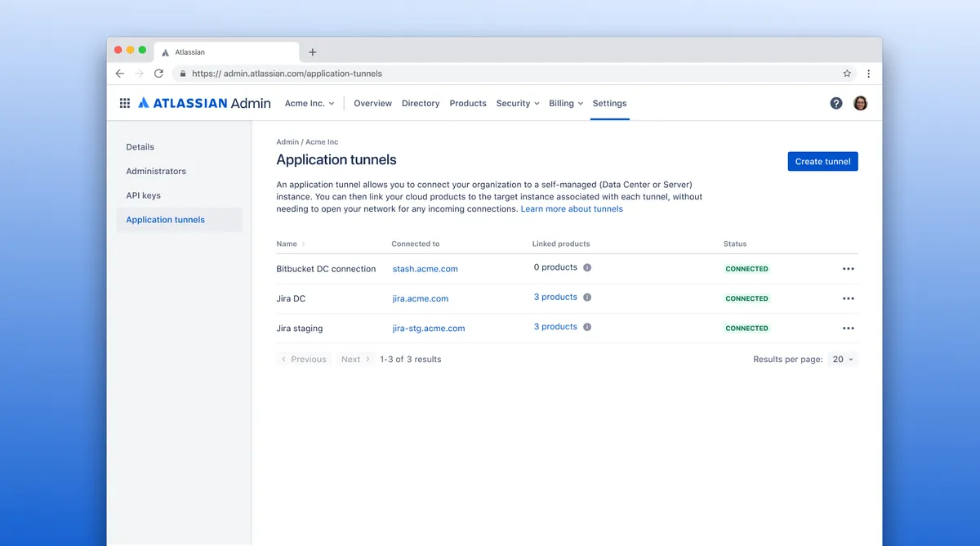
Task: Click the Next pagination button
Action: (355, 359)
